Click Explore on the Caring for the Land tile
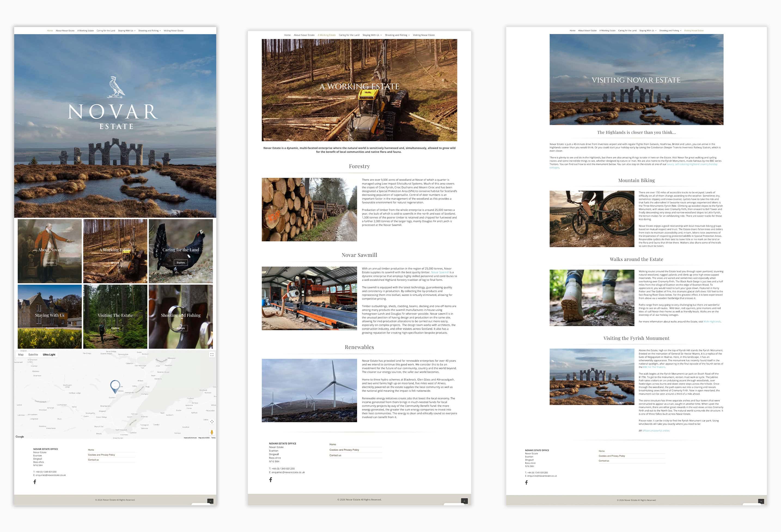 181,262
